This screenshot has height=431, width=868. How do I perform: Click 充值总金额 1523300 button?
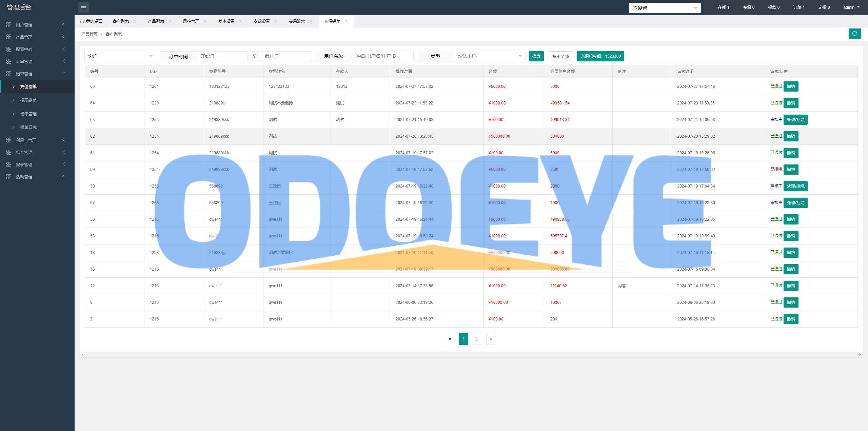pyautogui.click(x=600, y=56)
